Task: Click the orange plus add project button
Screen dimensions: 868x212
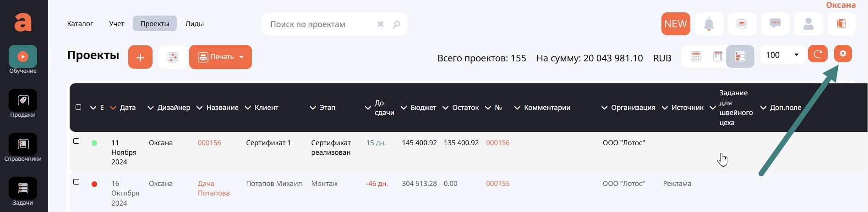Action: click(x=140, y=57)
